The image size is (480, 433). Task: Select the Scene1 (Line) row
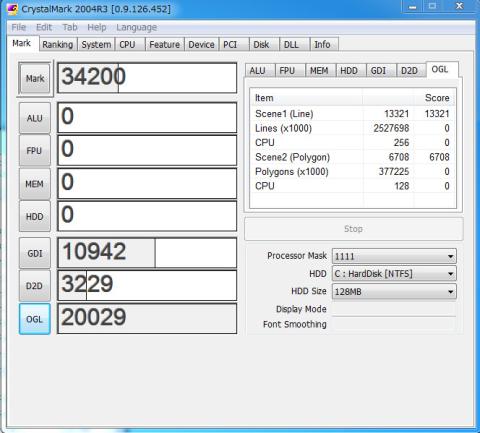click(x=353, y=114)
